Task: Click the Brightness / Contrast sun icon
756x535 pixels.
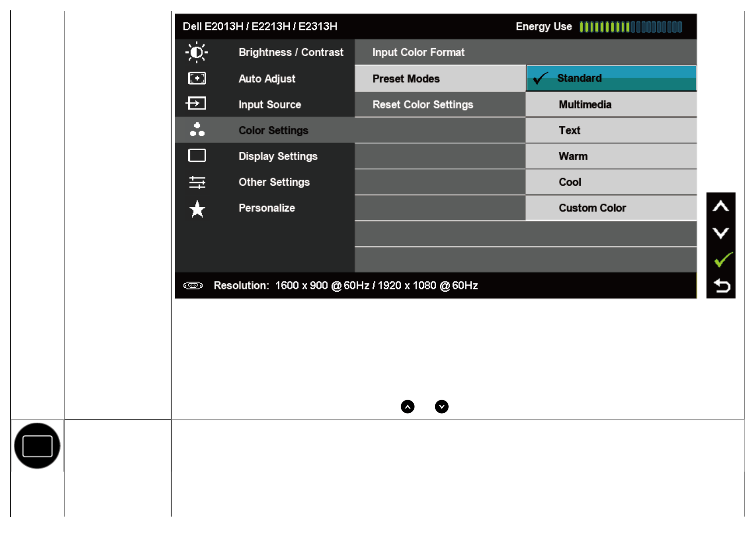Action: [197, 53]
